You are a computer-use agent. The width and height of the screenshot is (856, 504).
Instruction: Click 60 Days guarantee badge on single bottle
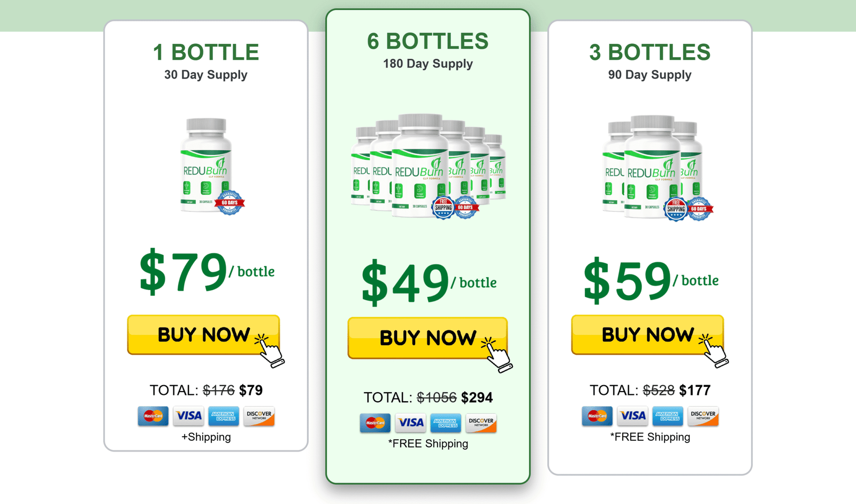pyautogui.click(x=230, y=203)
